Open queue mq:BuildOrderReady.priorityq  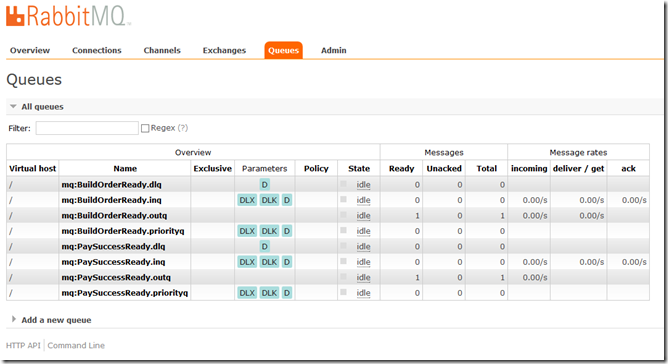click(123, 231)
